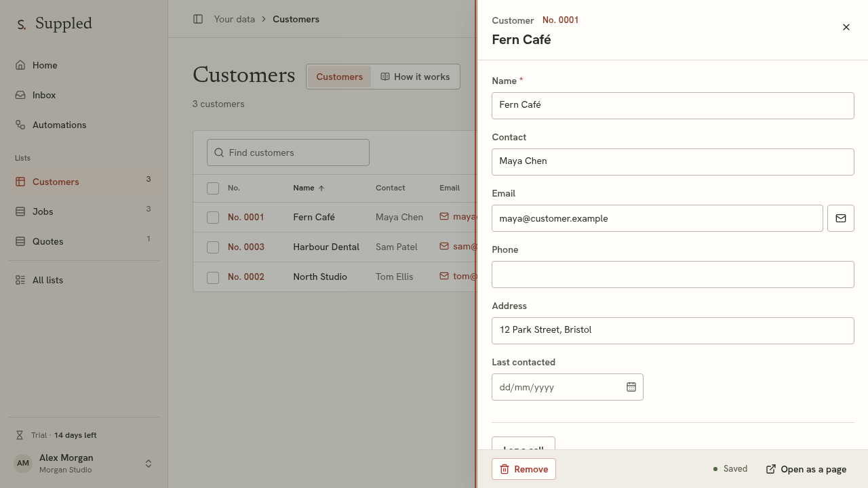
Task: Open the calendar picker for Last contacted
Action: click(631, 387)
